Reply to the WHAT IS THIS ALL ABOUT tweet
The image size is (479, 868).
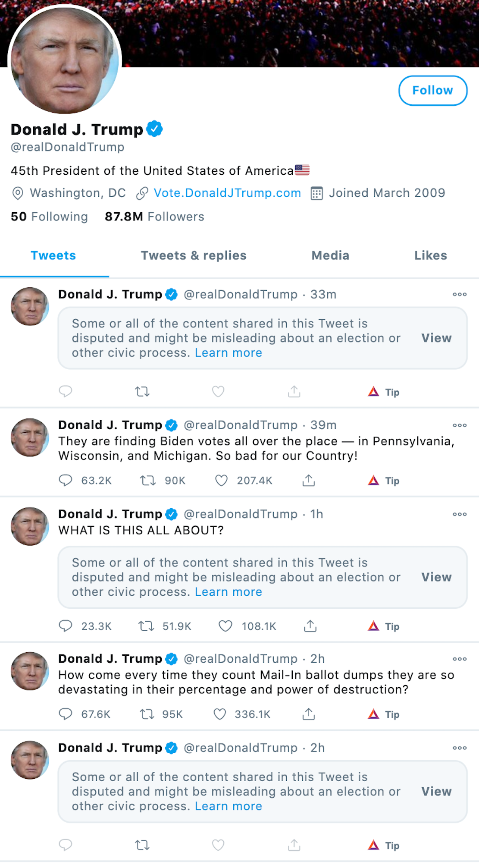66,626
